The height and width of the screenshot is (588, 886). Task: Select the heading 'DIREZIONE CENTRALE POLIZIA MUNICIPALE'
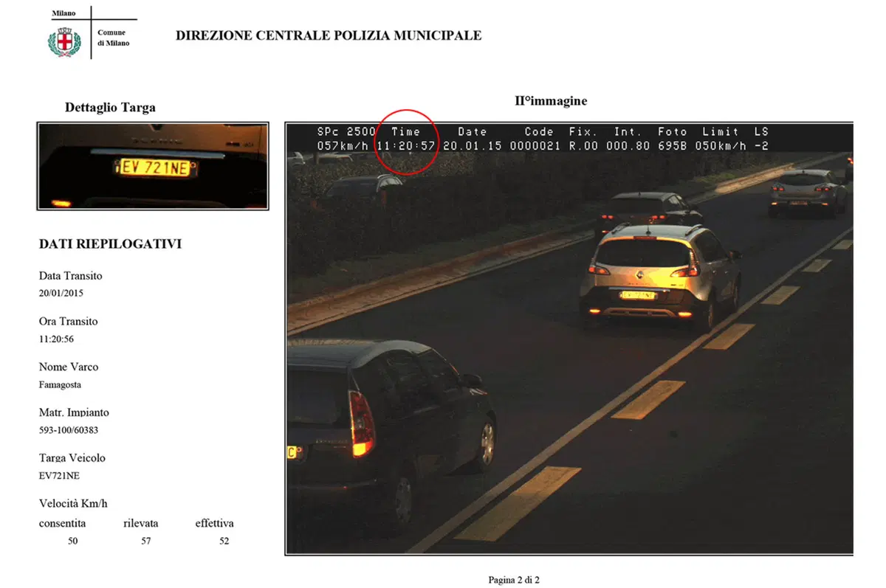[329, 35]
